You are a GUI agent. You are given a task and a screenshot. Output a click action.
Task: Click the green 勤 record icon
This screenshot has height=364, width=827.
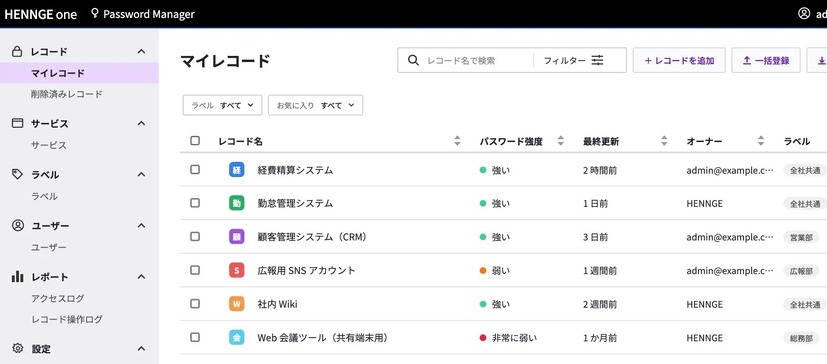pos(237,203)
